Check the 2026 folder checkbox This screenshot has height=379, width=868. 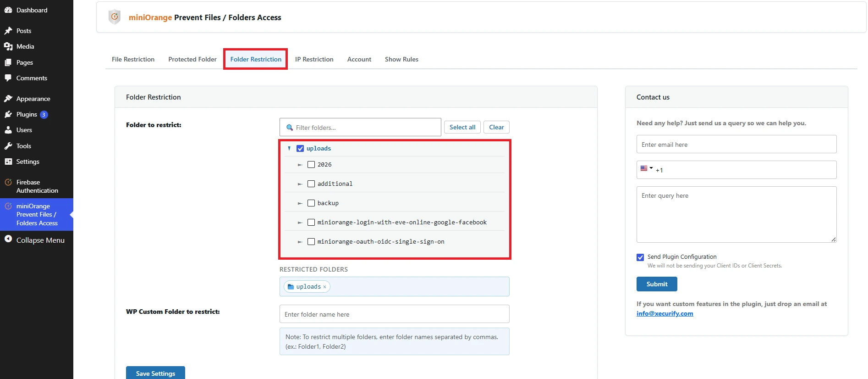pos(311,164)
